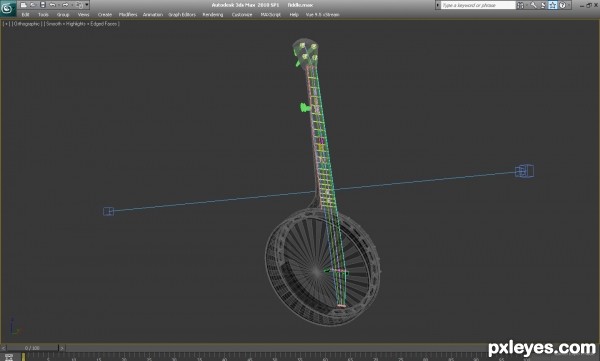
Task: Open the Modifiers menu
Action: point(128,15)
